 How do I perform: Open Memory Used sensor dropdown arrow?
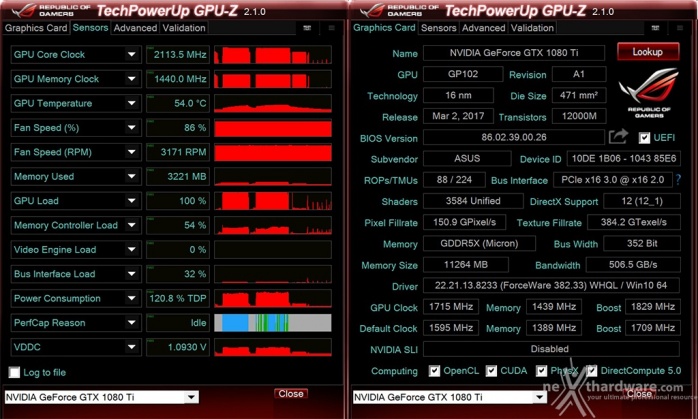point(132,176)
